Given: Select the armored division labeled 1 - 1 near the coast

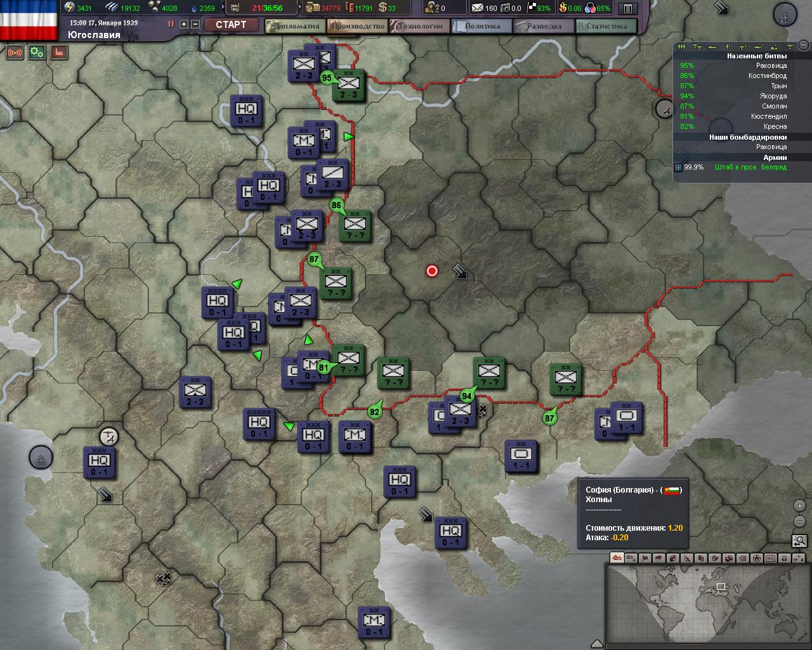Looking at the screenshot, I should click(x=521, y=456).
